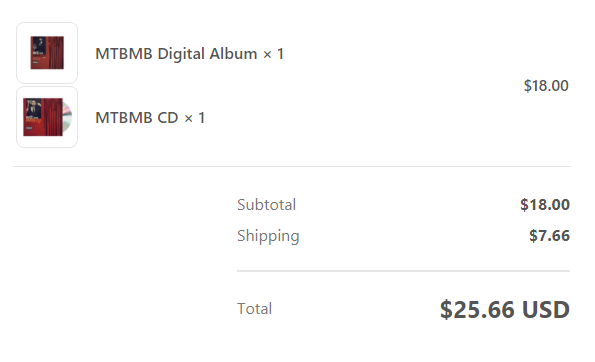595x362 pixels.
Task: Click the divider line below the item list
Action: click(292, 166)
